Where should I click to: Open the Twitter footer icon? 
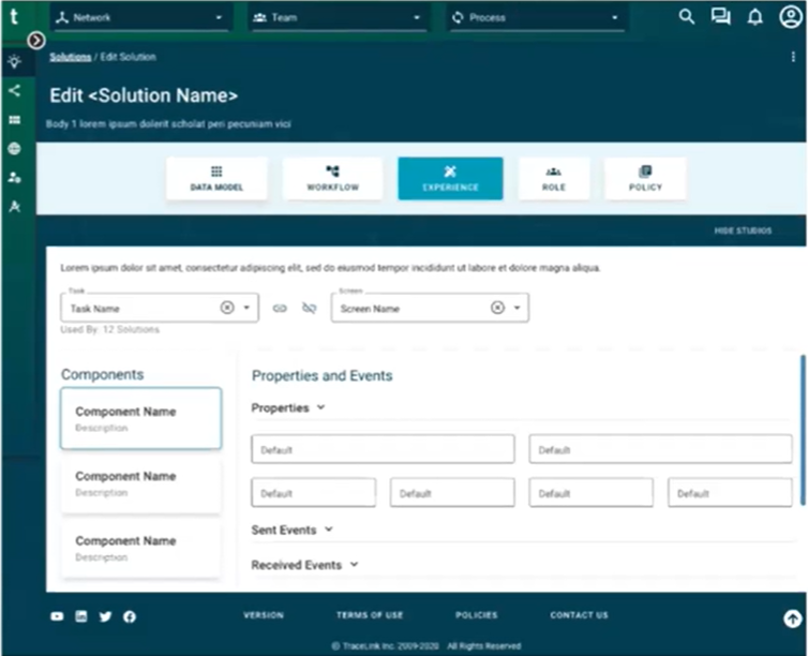tap(105, 616)
